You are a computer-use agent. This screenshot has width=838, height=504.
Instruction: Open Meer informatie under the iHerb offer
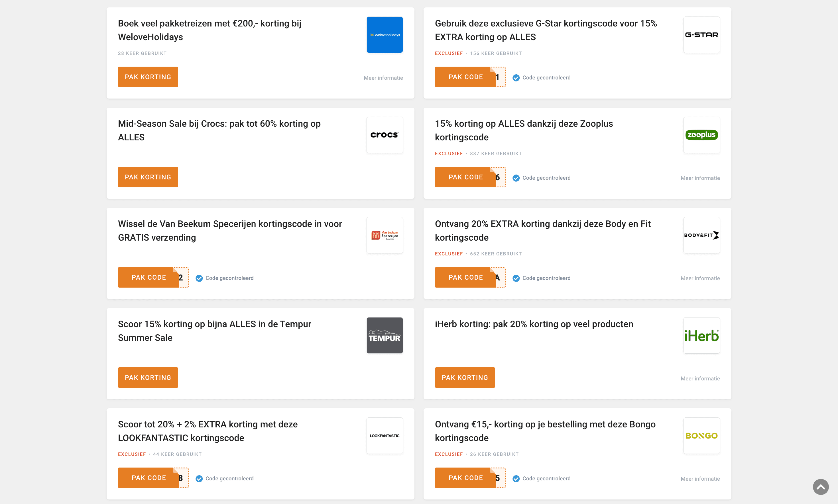[700, 378]
